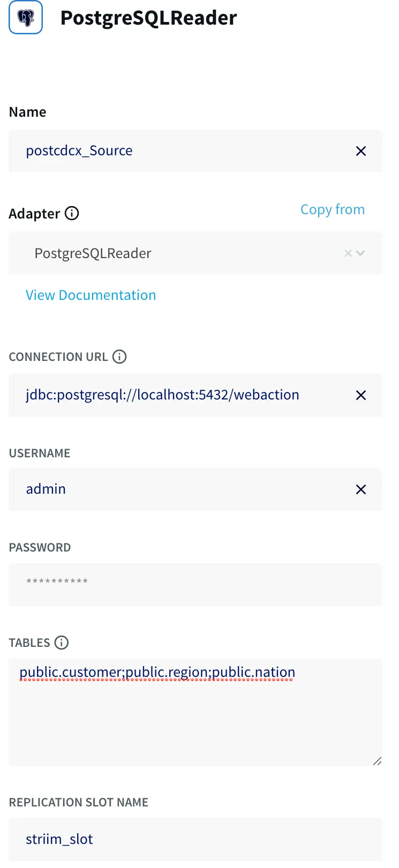Image resolution: width=399 pixels, height=868 pixels.
Task: Open the Connection URL info icon
Action: point(119,357)
